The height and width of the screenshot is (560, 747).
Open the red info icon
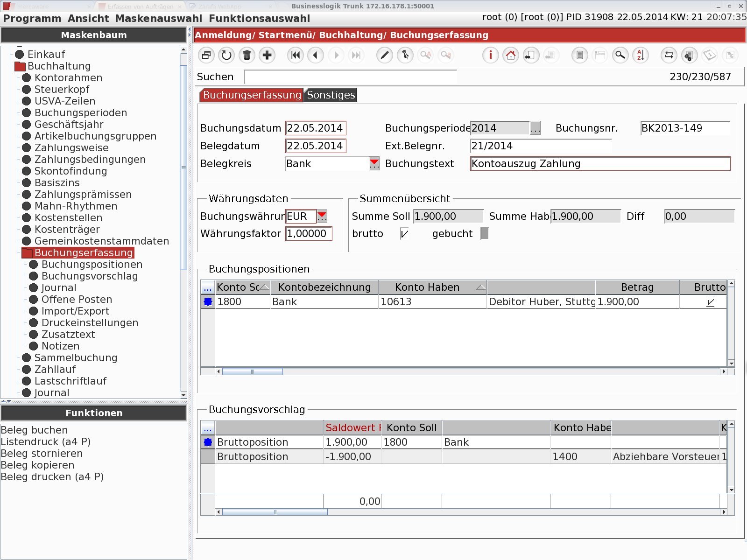tap(490, 55)
